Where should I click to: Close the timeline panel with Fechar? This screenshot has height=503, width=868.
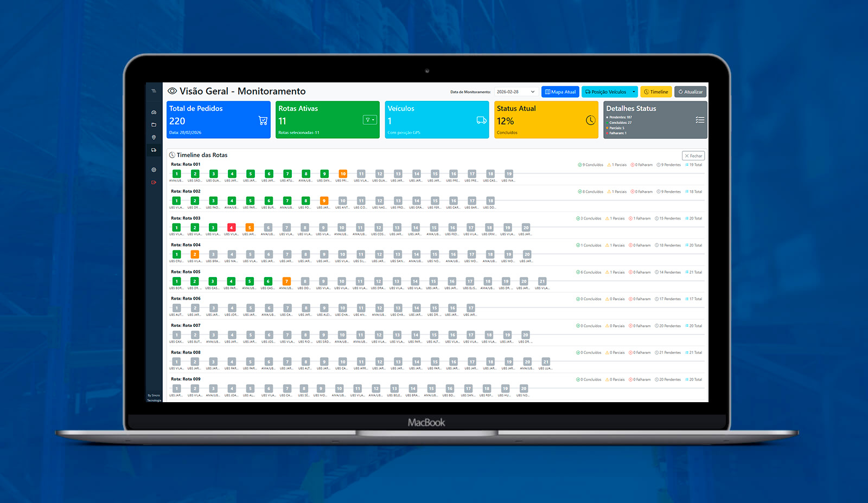[x=693, y=156]
